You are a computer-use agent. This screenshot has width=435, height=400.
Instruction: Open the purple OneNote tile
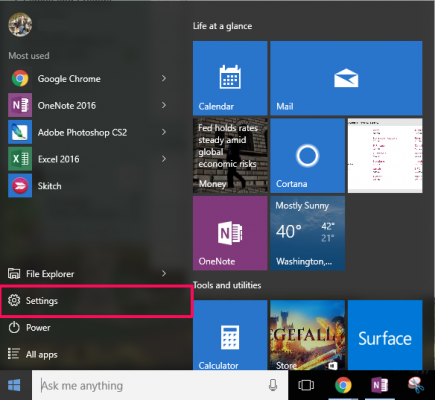(230, 233)
